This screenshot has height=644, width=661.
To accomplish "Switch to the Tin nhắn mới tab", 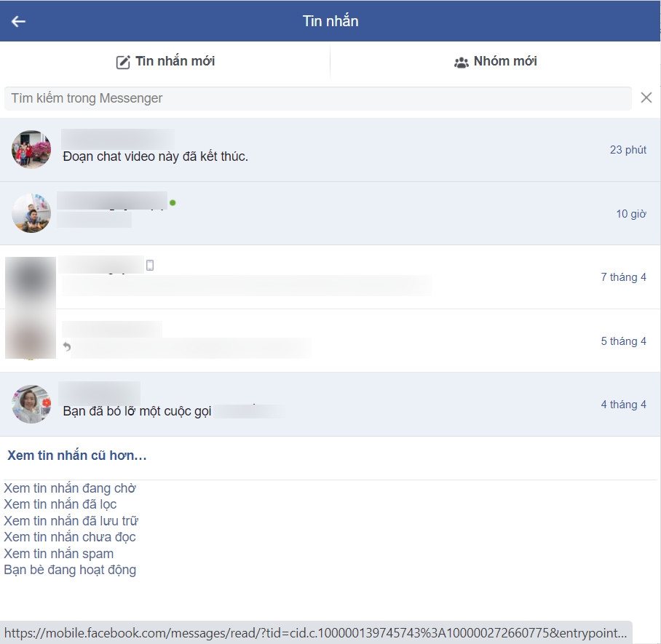I will [165, 61].
